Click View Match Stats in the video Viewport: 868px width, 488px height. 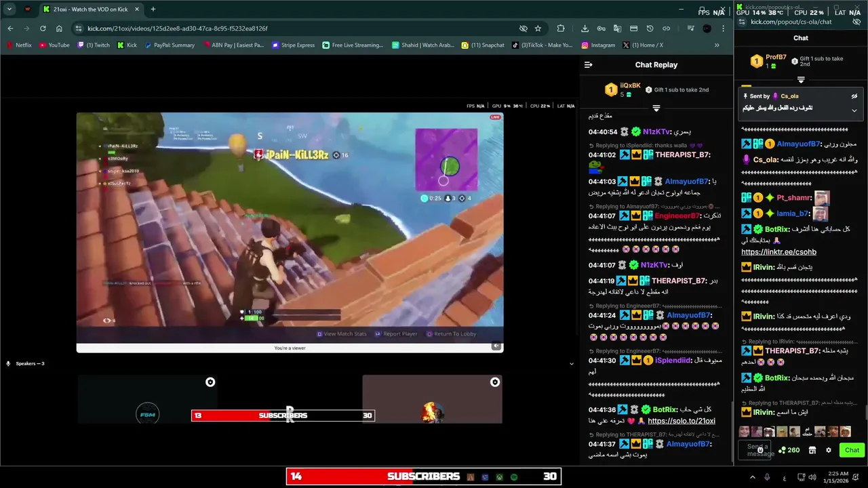(341, 333)
